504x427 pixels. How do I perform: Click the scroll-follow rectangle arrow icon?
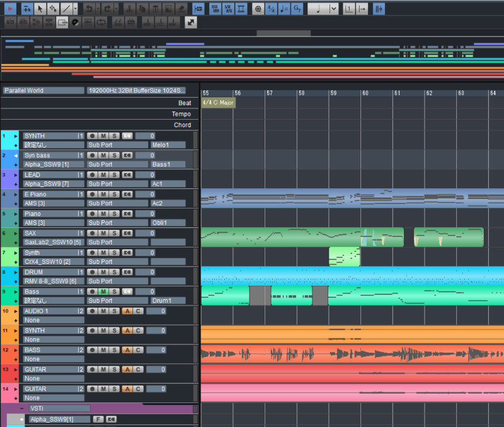[x=62, y=22]
